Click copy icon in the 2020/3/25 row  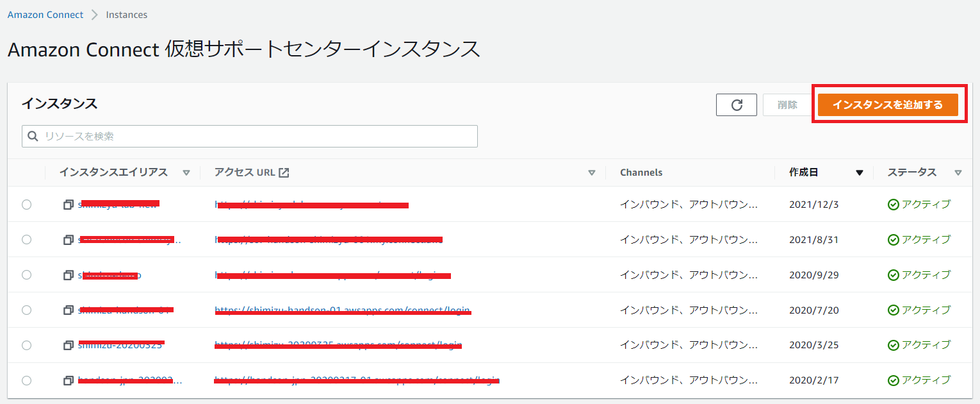click(69, 346)
